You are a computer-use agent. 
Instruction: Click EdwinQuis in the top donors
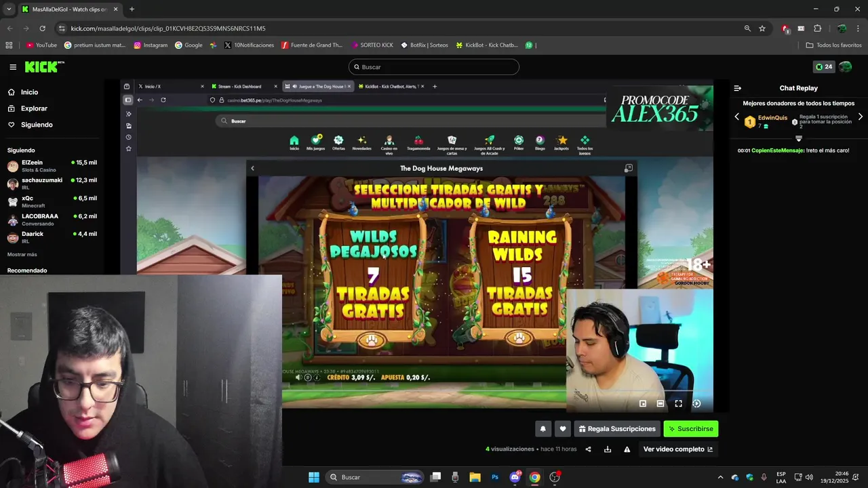click(772, 117)
